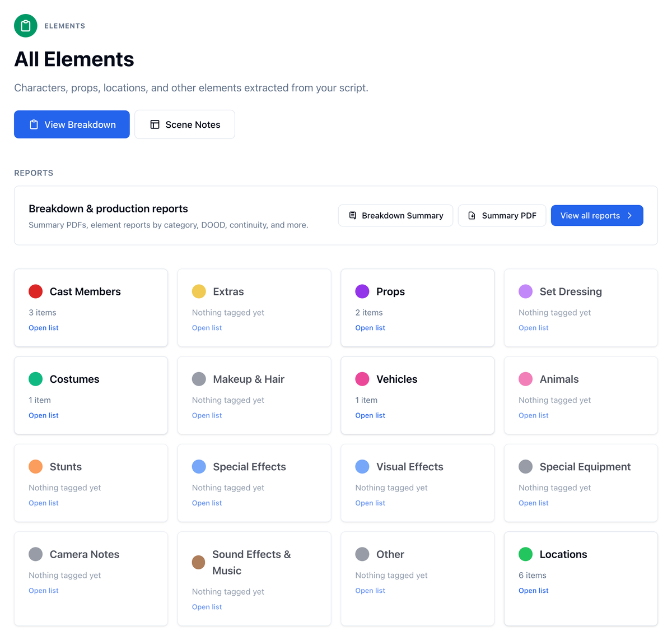The height and width of the screenshot is (640, 672).
Task: Open list for Cast Members
Action: pyautogui.click(x=44, y=328)
